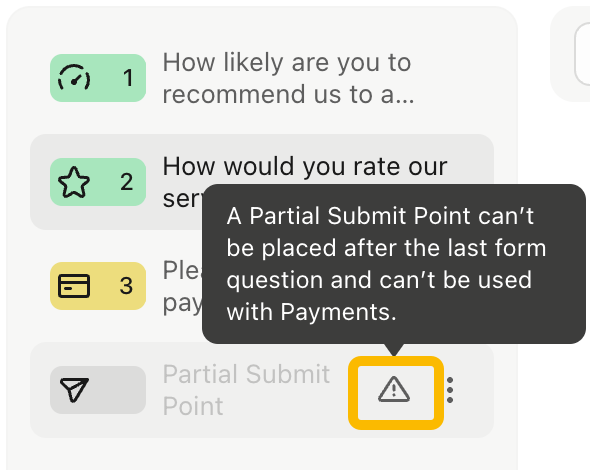590x470 pixels.
Task: Click the warning triangle icon
Action: click(394, 390)
